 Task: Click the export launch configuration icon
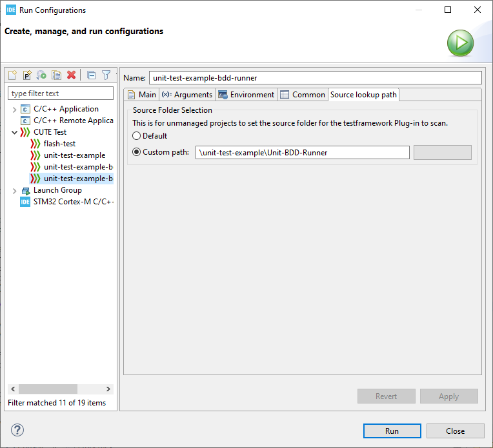coord(41,75)
